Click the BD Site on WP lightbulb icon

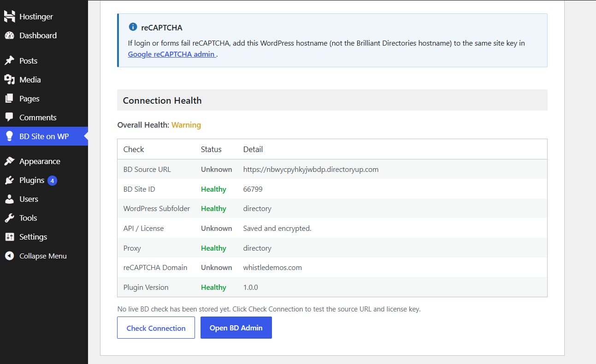click(9, 136)
